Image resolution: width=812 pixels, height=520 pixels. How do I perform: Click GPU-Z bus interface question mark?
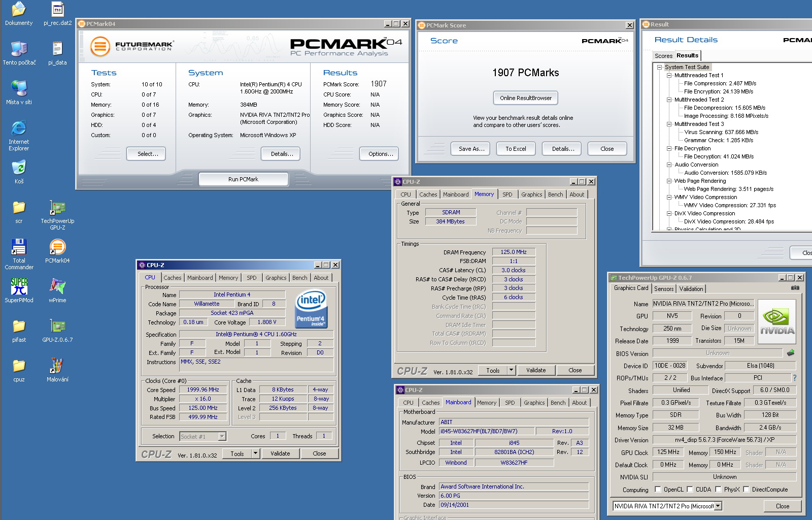point(794,378)
